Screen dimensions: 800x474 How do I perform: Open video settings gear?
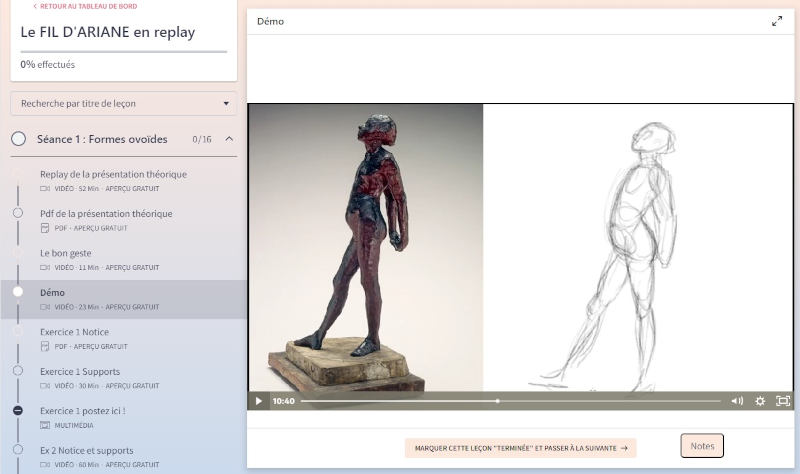(760, 401)
